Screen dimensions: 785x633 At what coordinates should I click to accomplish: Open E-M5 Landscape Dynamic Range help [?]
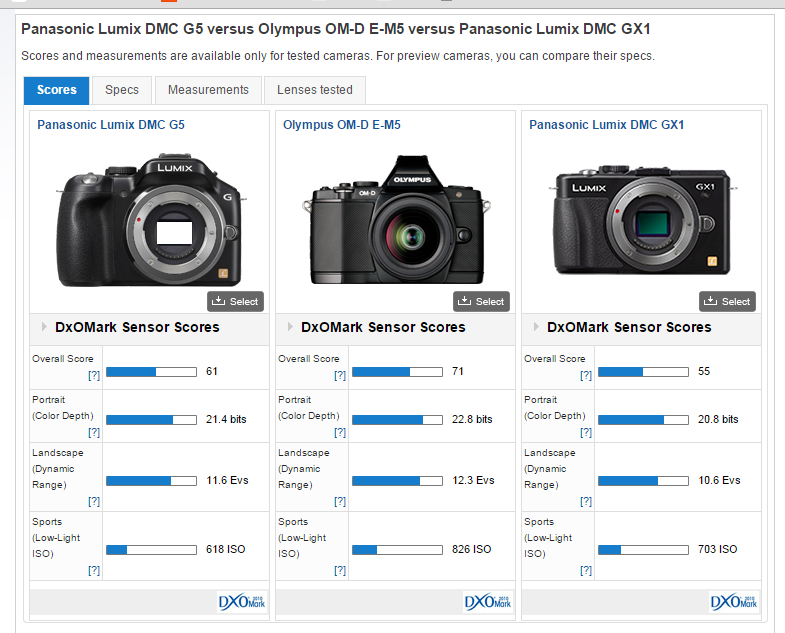pos(340,501)
